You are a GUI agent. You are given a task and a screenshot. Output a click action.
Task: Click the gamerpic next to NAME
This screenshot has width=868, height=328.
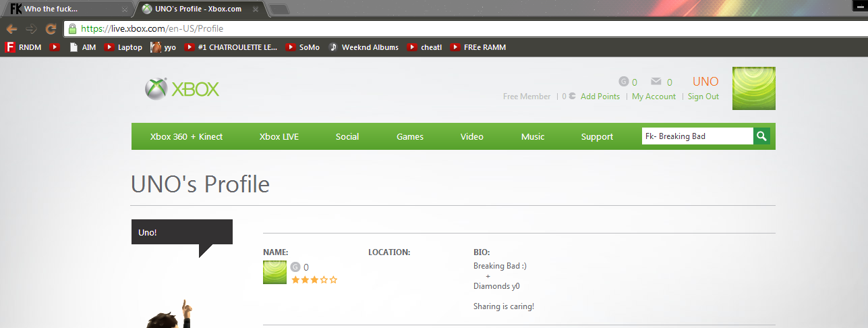click(x=274, y=272)
